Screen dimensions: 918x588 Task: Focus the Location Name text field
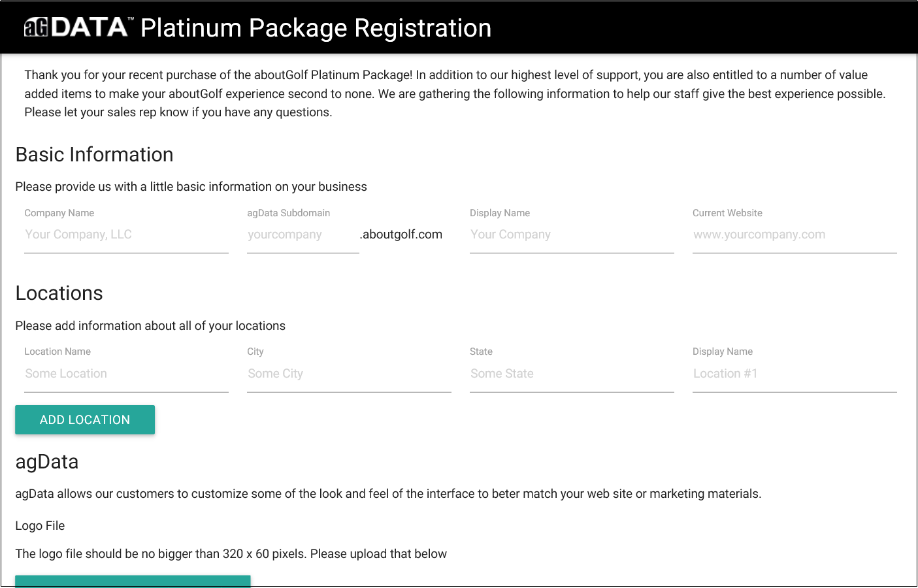coord(126,374)
